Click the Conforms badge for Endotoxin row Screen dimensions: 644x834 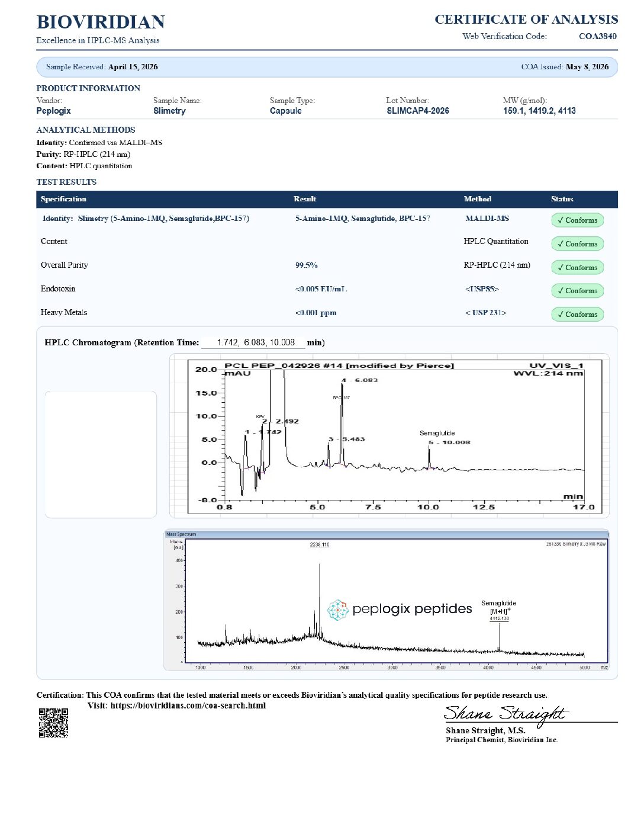pos(577,291)
